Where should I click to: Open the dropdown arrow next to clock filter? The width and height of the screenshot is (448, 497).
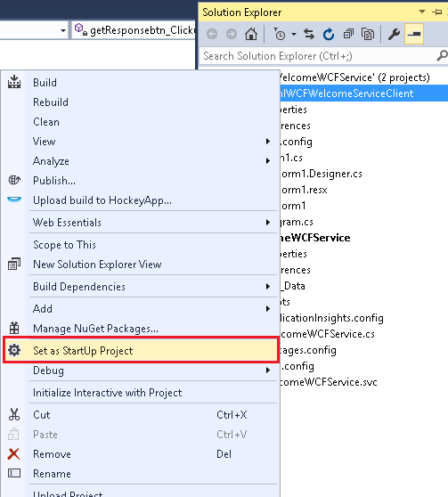[294, 34]
